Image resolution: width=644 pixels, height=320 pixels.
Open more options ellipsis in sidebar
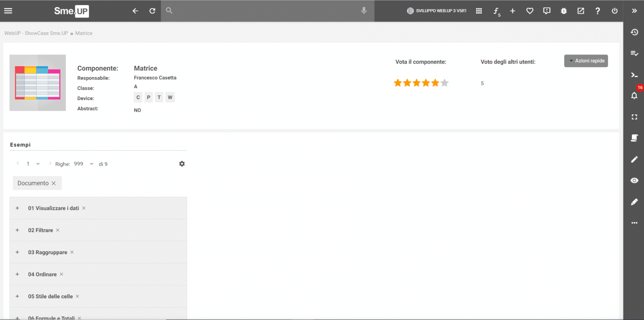coord(634,223)
